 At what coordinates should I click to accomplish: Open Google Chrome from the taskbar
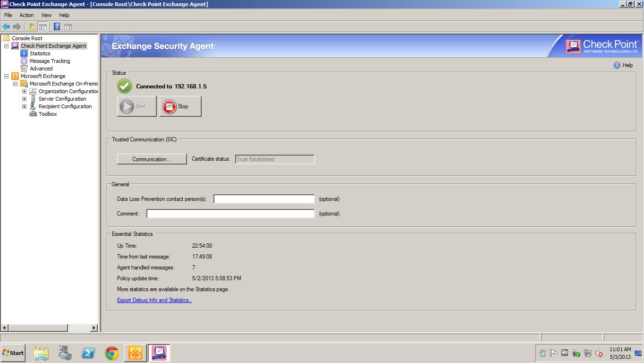pos(112,353)
